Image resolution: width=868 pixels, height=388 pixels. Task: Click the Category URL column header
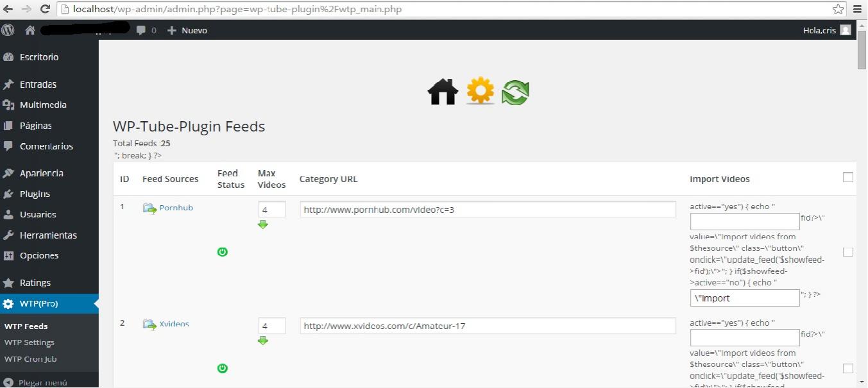coord(328,179)
